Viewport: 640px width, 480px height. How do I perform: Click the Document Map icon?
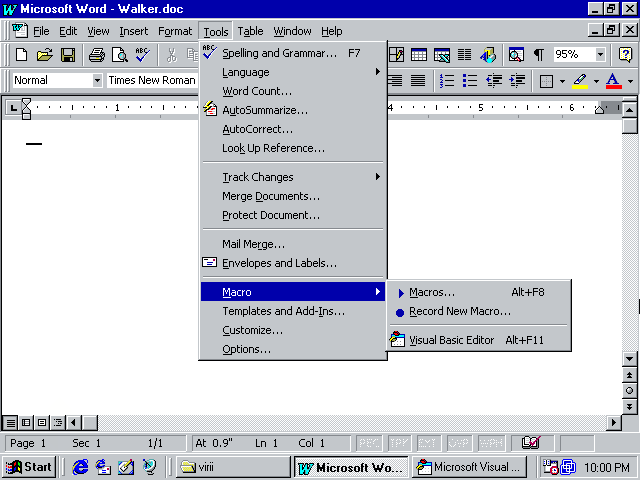[516, 54]
